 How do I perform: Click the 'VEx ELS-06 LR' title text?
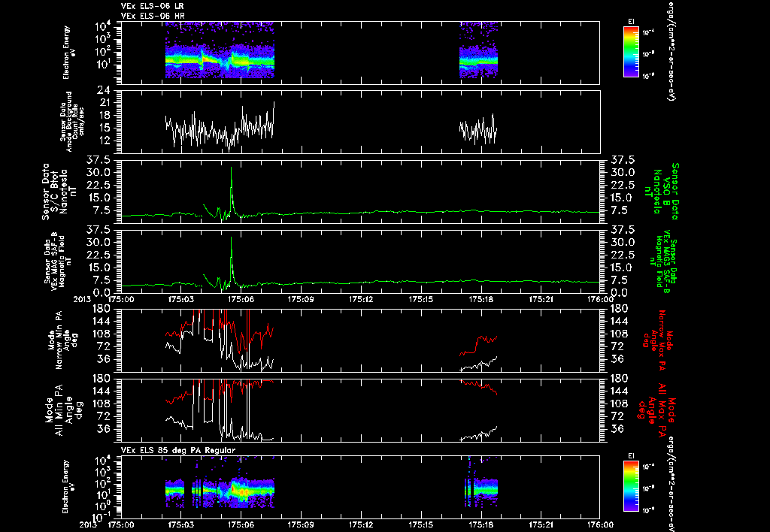(152, 6)
